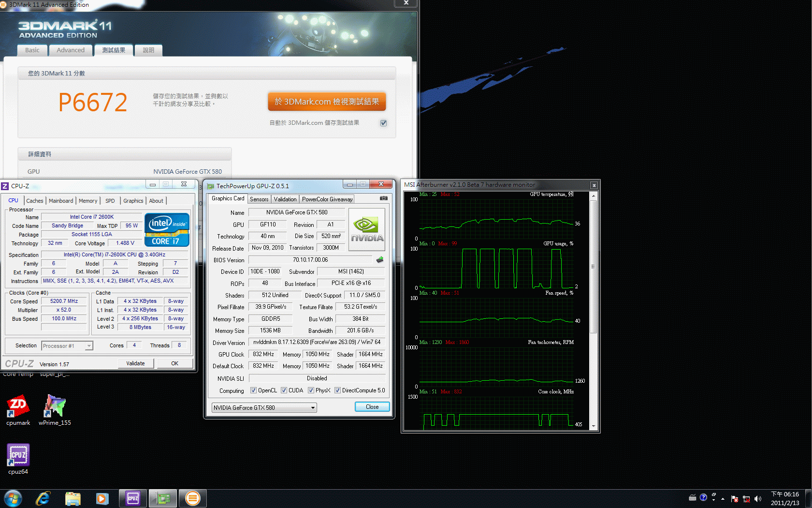The width and height of the screenshot is (812, 508).
Task: Close the MSI Afterburner hardware monitor
Action: [x=594, y=185]
